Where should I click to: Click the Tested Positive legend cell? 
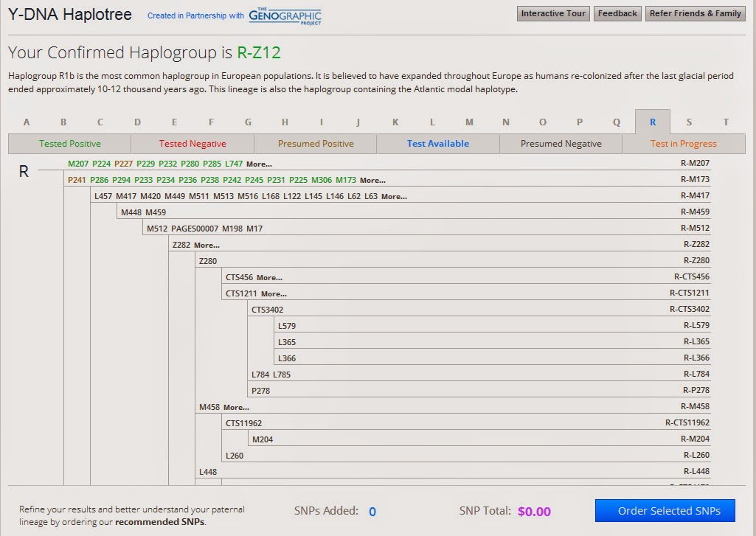70,144
